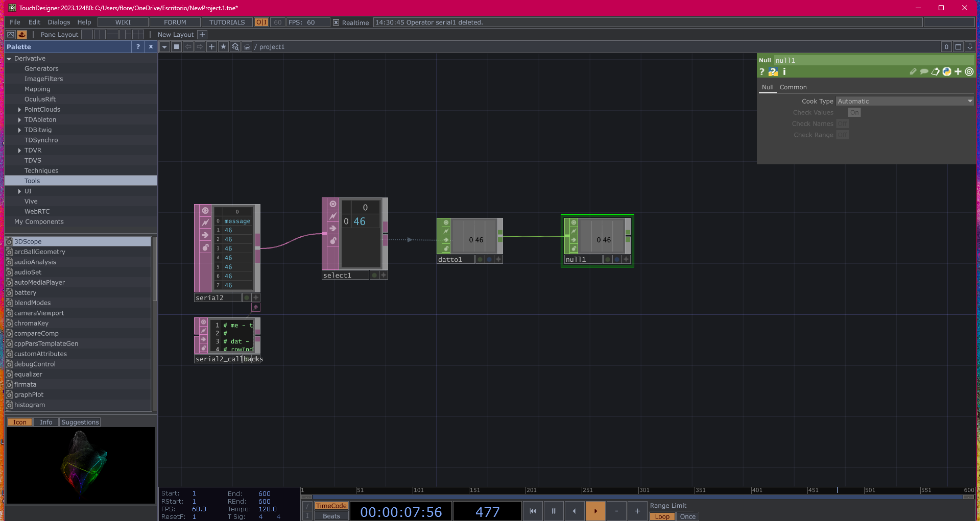The width and height of the screenshot is (980, 521).
Task: Click the back arrow in the network toolbar
Action: pos(188,46)
